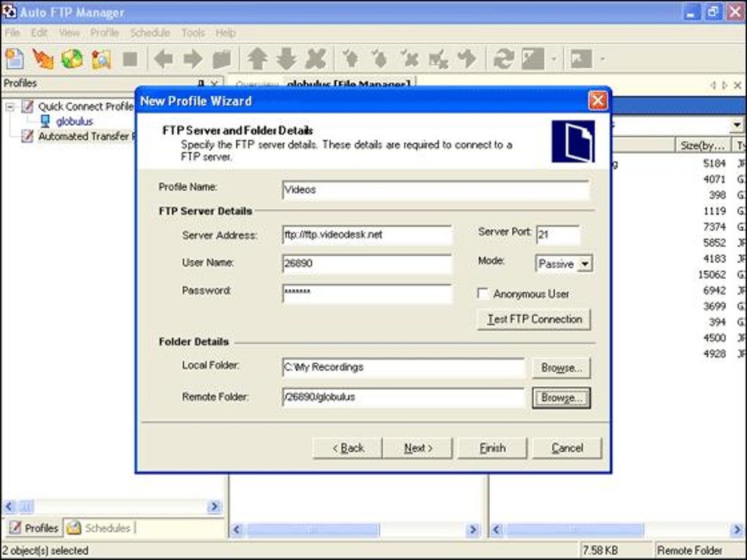Click the globulus computer icon in tree
Screen dimensions: 747x560
tap(45, 121)
